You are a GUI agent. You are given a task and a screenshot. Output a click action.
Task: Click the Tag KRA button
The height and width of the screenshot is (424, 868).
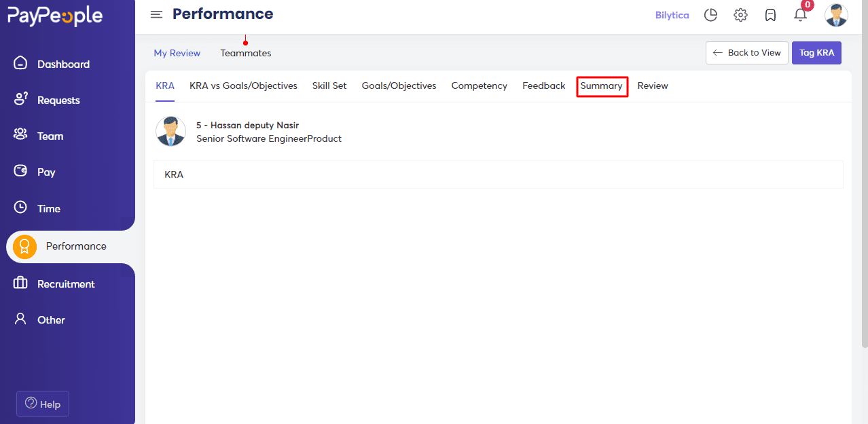pos(816,53)
